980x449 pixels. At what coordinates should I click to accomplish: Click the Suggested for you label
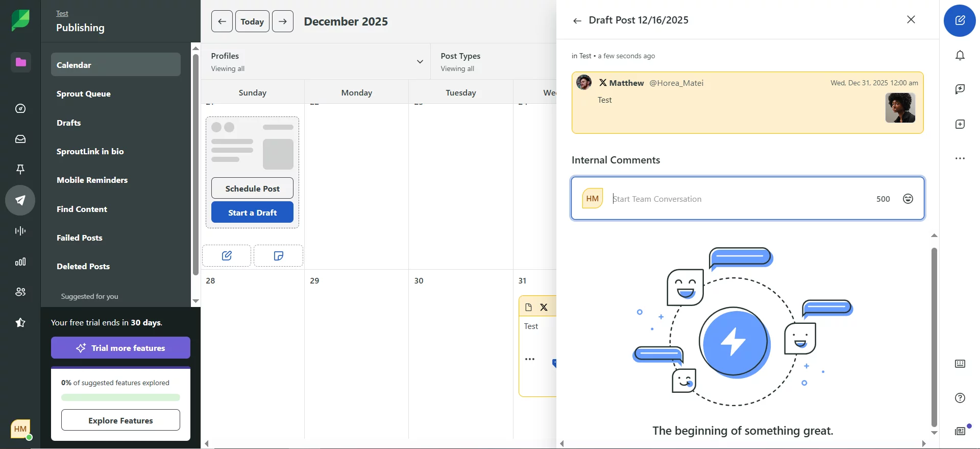(x=89, y=296)
